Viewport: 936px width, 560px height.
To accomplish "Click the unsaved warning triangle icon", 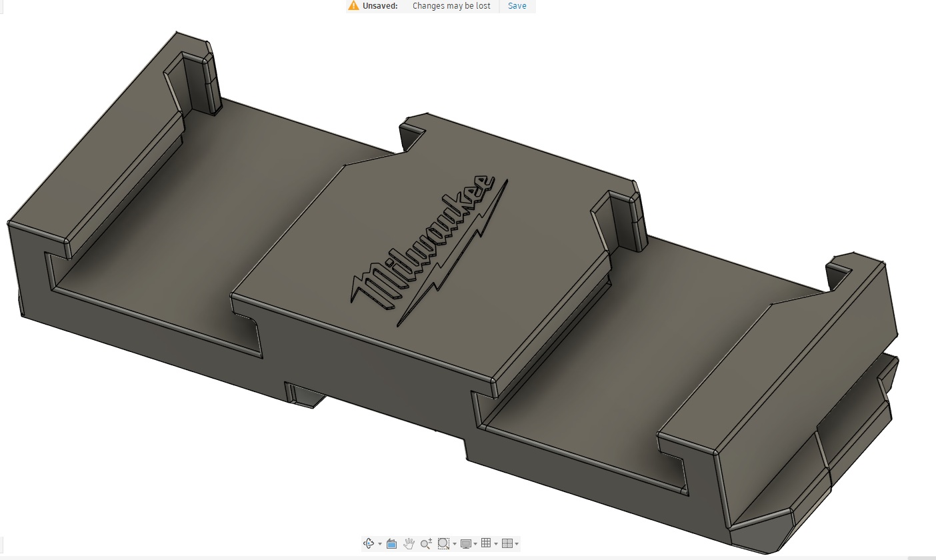I will coord(353,5).
